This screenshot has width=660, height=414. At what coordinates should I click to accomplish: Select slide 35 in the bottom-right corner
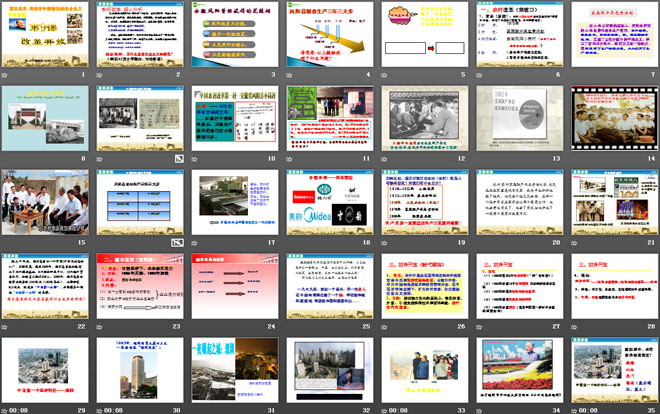click(612, 369)
